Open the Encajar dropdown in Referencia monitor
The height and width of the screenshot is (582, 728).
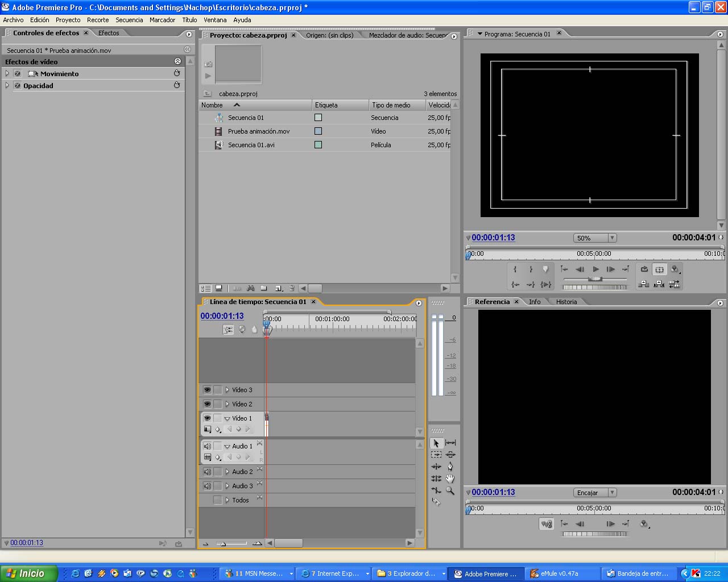(595, 493)
